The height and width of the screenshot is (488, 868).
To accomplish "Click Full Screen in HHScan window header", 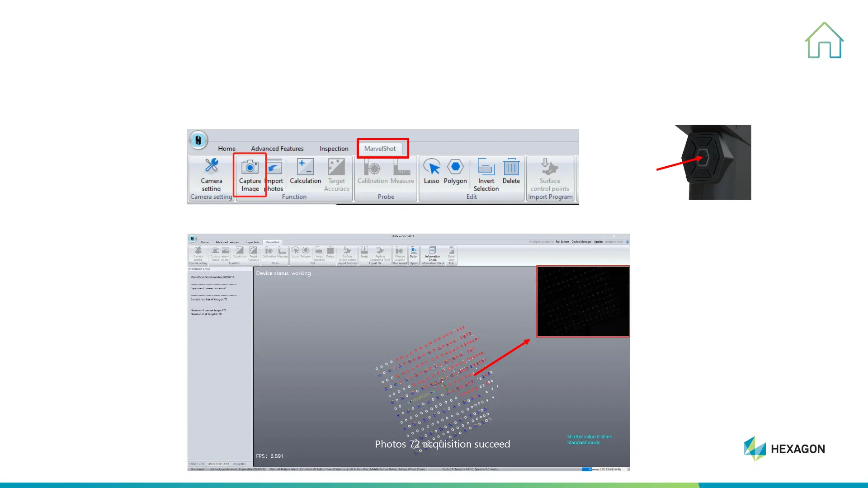I will coord(562,242).
